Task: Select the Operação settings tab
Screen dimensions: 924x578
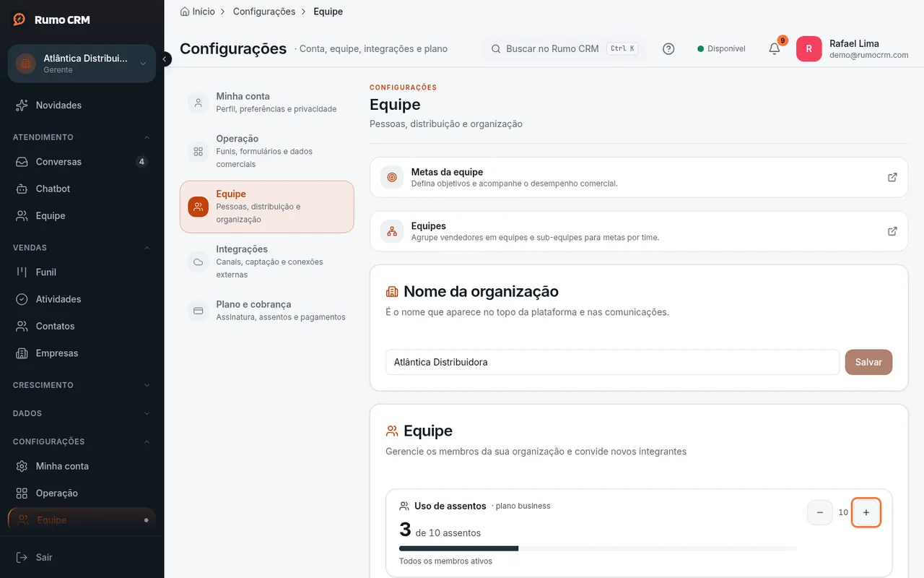Action: click(x=267, y=151)
